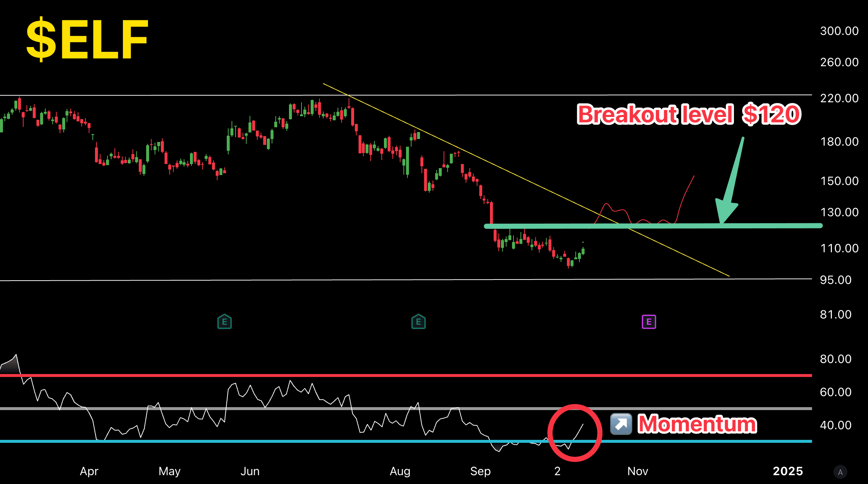The width and height of the screenshot is (868, 484).
Task: Select the Momentum annotation text
Action: click(697, 424)
